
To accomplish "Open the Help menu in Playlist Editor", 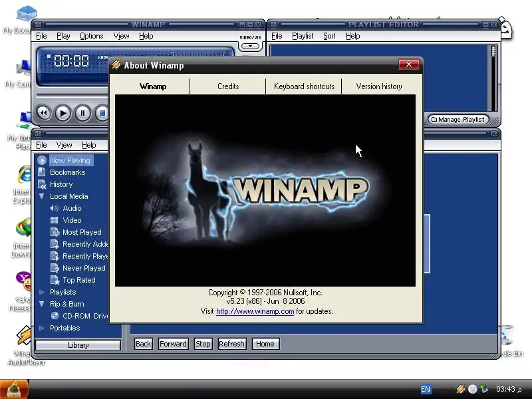I will click(x=352, y=36).
